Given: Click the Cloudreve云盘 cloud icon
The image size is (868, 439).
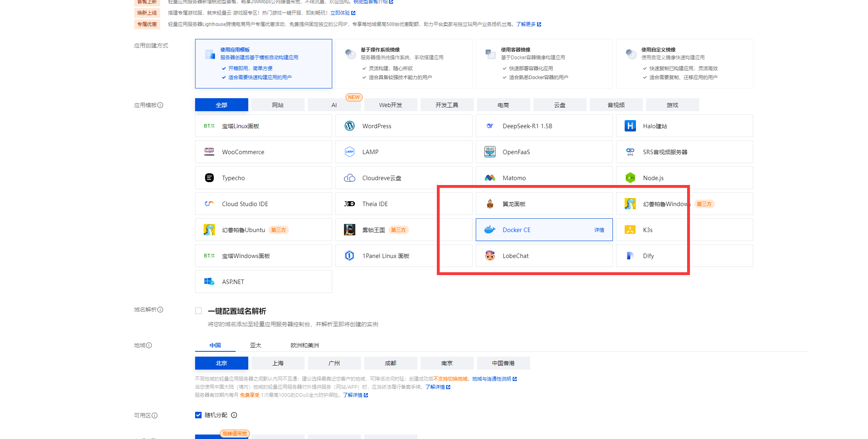Looking at the screenshot, I should (350, 178).
